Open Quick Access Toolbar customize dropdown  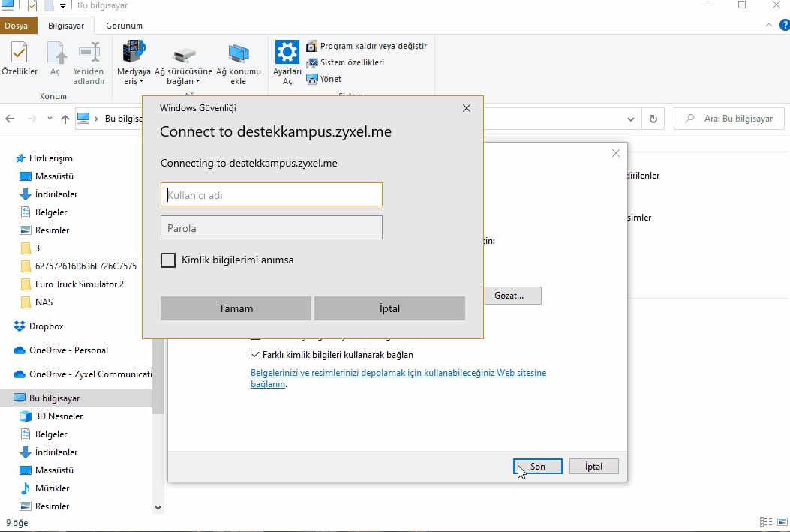pos(62,6)
